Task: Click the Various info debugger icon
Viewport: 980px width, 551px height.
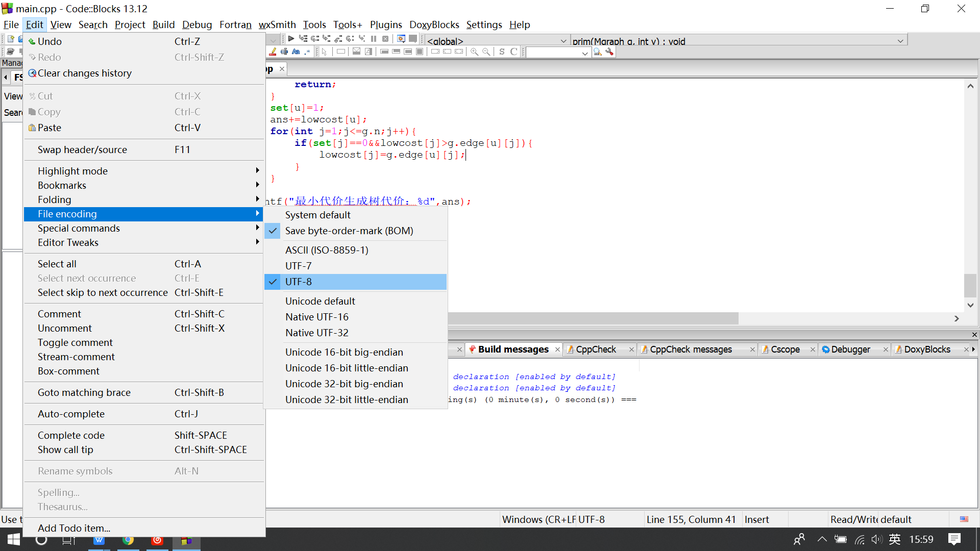Action: 413,39
